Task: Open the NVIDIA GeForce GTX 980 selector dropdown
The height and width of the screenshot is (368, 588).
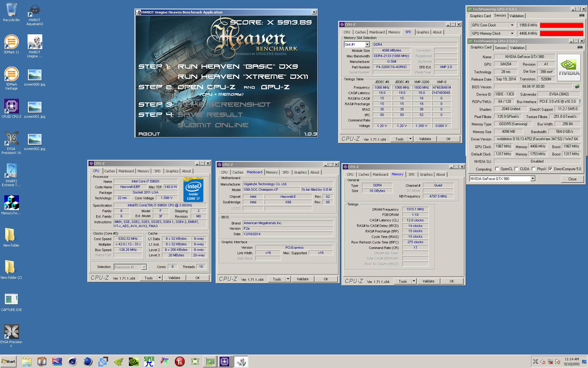Action: click(x=533, y=178)
